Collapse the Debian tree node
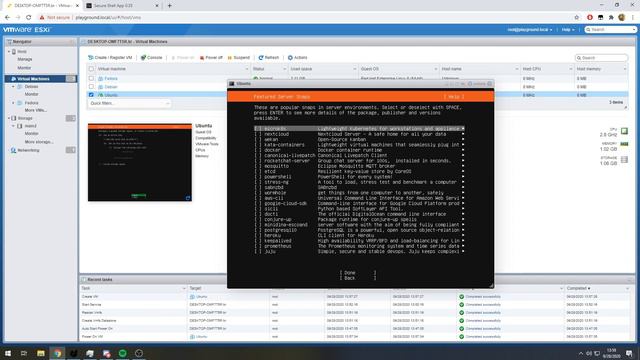 pos(13,87)
